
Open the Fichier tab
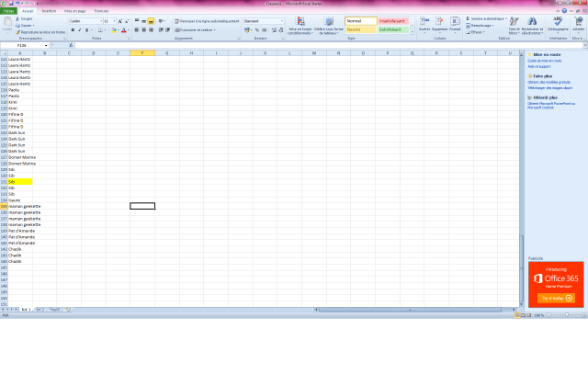pyautogui.click(x=8, y=11)
